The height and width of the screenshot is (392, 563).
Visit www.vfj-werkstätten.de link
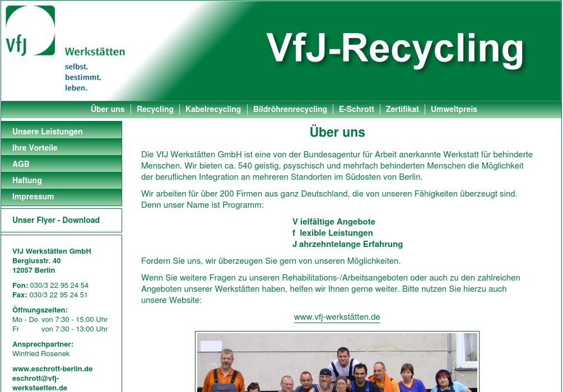(337, 316)
